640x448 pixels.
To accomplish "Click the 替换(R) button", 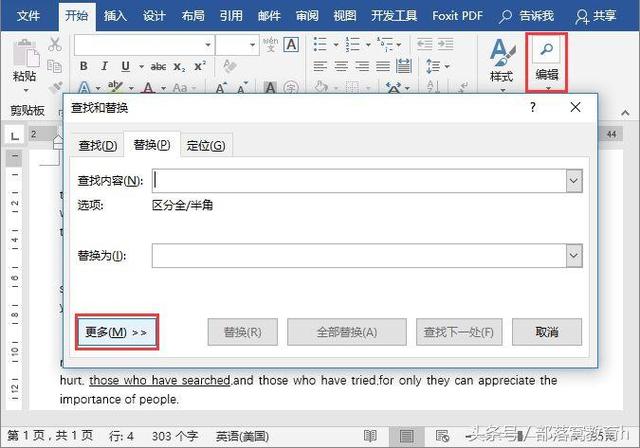I will pyautogui.click(x=243, y=332).
